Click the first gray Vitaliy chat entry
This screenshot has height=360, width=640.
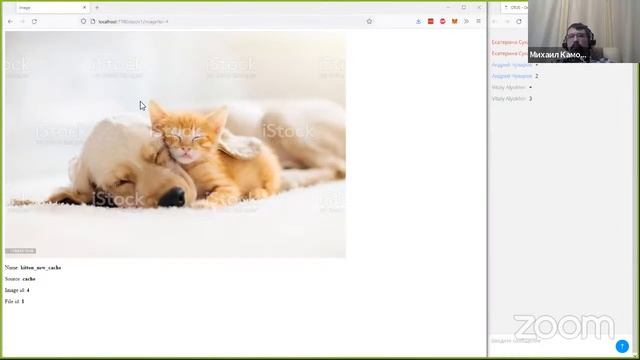(512, 87)
